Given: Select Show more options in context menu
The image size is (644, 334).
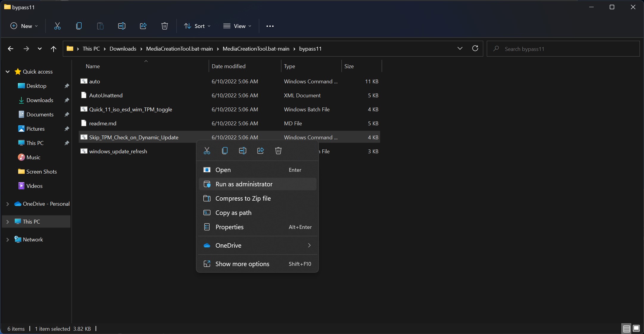Looking at the screenshot, I should coord(242,263).
